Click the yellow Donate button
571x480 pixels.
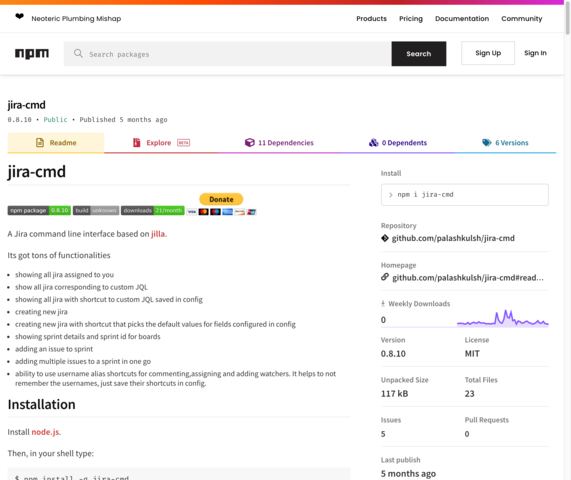tap(221, 199)
